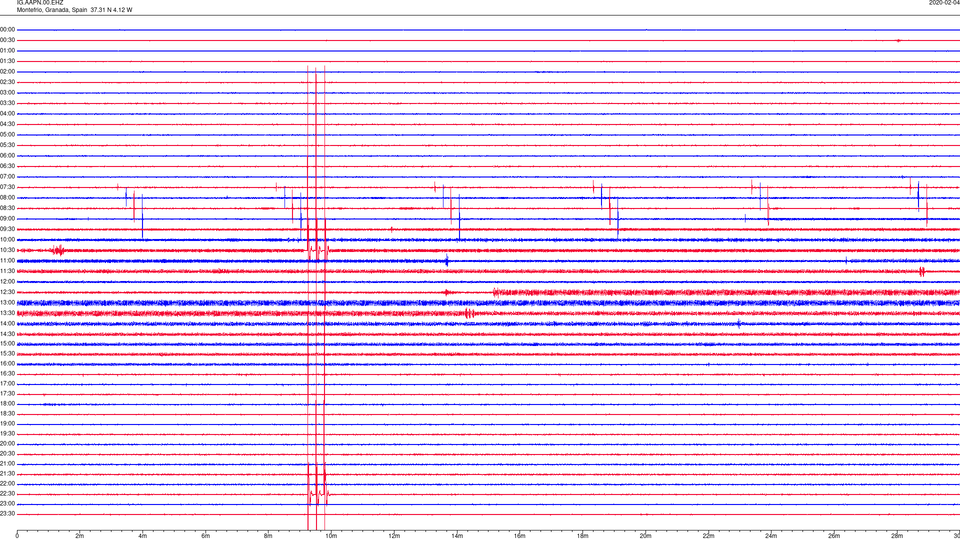
Task: Select the 02:30 trace time label
Action: point(8,82)
